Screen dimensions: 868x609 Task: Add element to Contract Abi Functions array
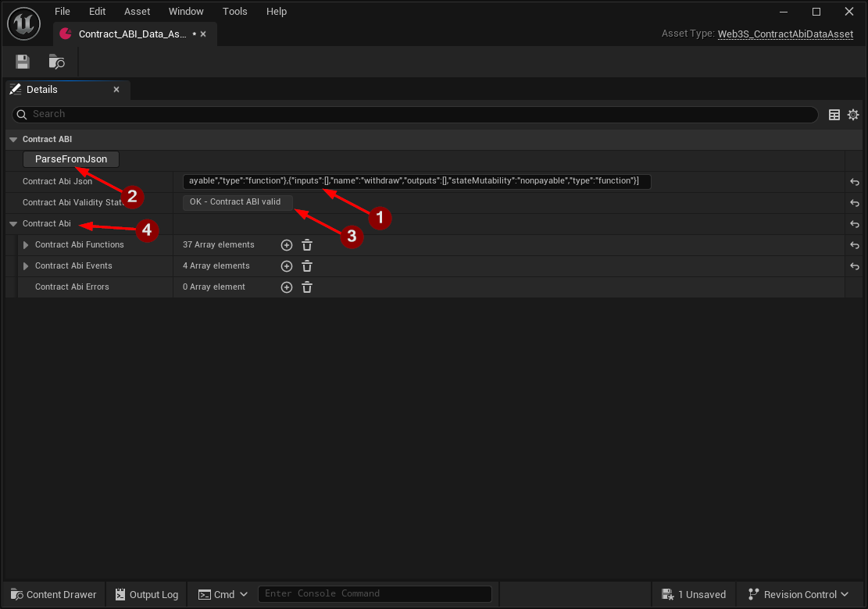click(x=286, y=244)
